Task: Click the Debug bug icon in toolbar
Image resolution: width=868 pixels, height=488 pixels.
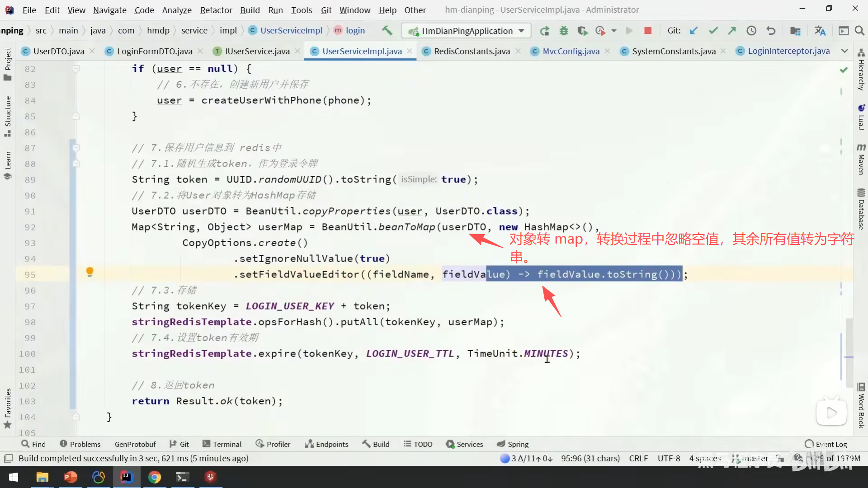Action: point(563,31)
